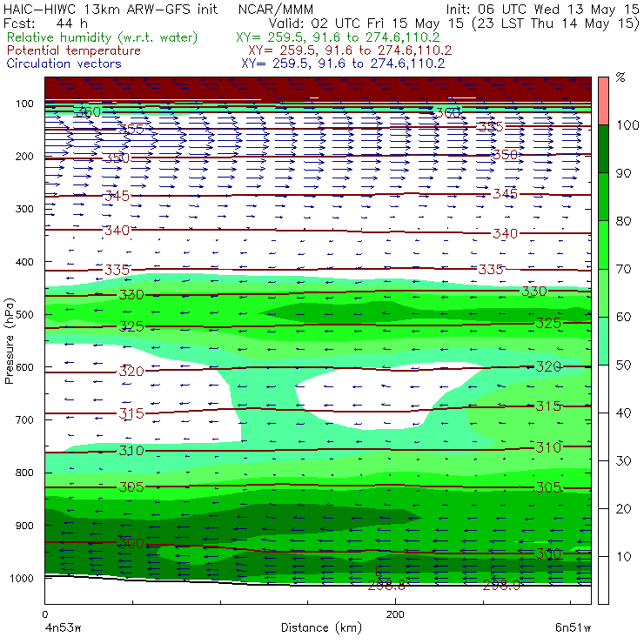Click the '30' color bar scale label
The height and width of the screenshot is (644, 644).
tap(623, 461)
